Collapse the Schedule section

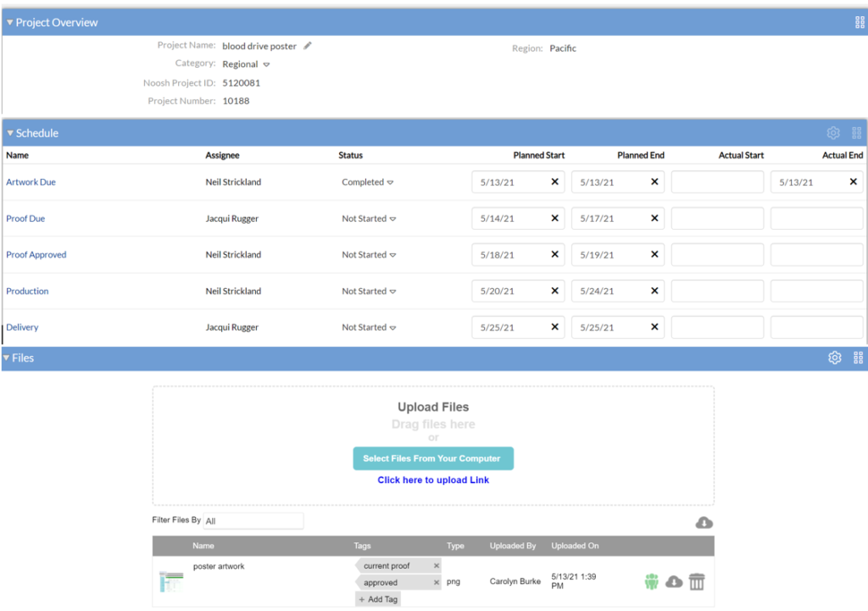(10, 133)
